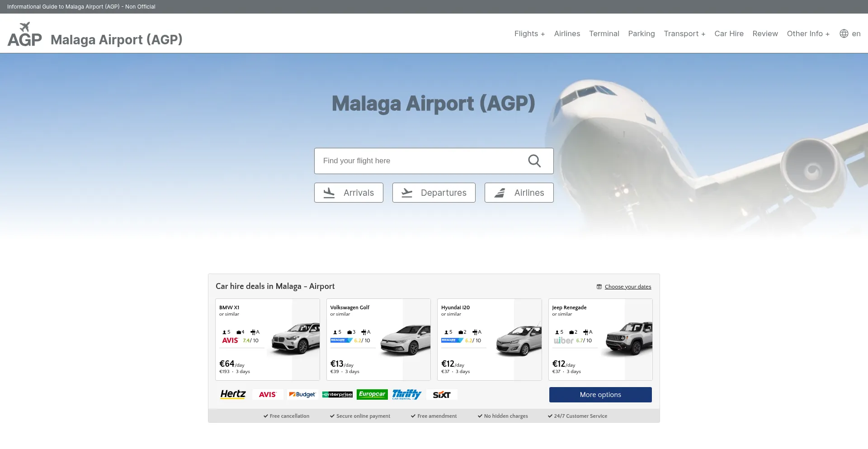
Task: Click the Enterprise brand logo
Action: (337, 395)
